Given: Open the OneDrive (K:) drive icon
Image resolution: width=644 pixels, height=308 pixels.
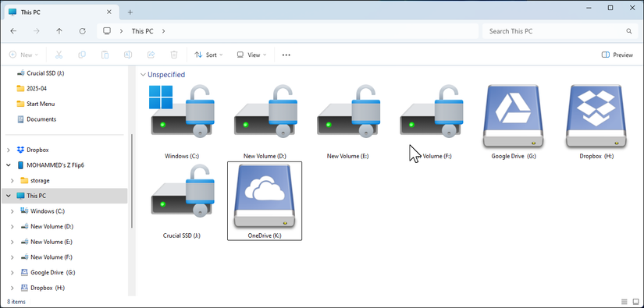Looking at the screenshot, I should 265,196.
